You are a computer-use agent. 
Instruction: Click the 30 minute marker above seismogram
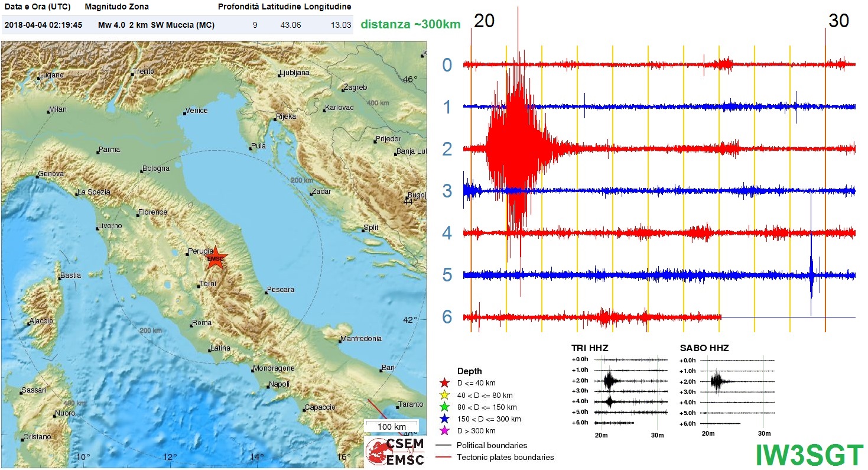tap(838, 21)
